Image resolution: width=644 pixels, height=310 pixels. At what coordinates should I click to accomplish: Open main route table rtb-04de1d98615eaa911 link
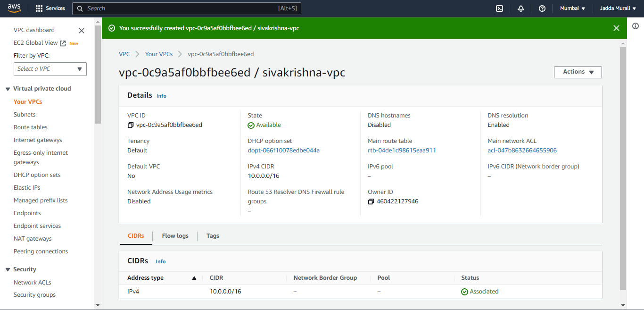point(402,151)
